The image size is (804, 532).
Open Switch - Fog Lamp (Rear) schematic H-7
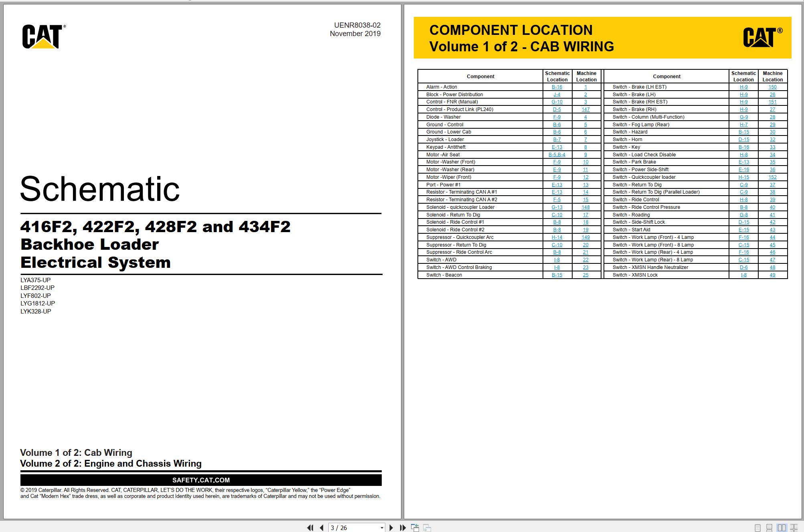coord(743,125)
